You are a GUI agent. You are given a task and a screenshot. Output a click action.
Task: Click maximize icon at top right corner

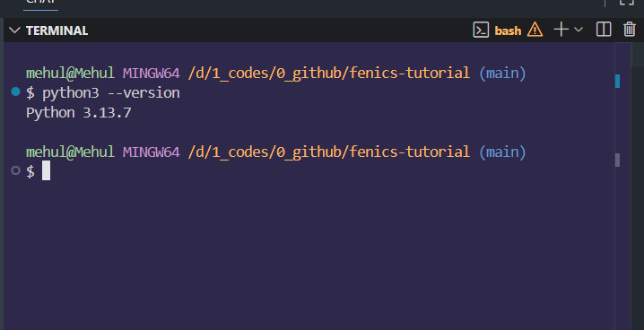pyautogui.click(x=627, y=2)
